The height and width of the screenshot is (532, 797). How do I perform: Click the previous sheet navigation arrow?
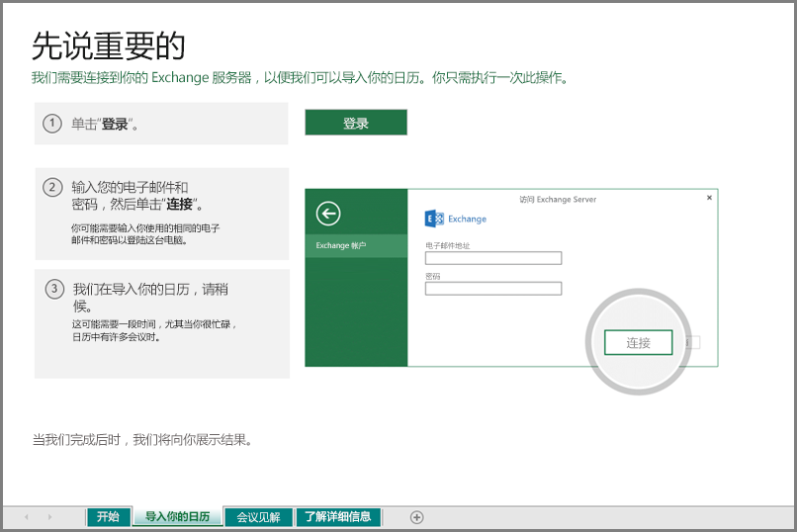27,517
